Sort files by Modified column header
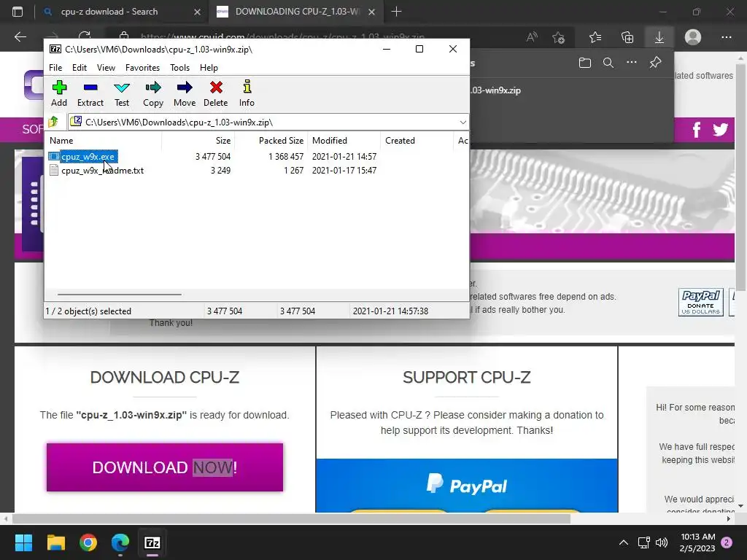Screen dimensions: 747x560 tap(344, 141)
